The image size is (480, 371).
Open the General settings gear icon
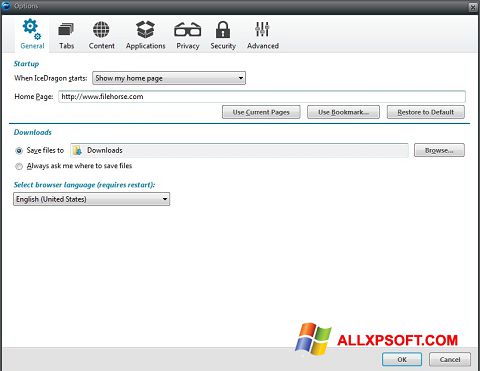click(32, 29)
